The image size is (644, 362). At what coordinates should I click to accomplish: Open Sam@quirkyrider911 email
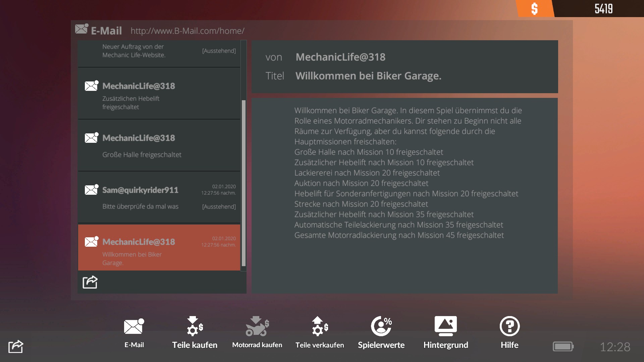pyautogui.click(x=159, y=197)
